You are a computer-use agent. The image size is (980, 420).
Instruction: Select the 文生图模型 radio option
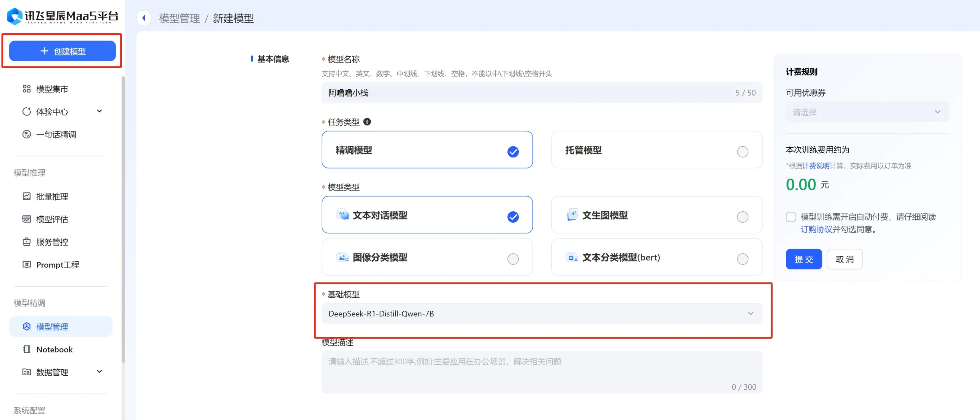click(x=742, y=217)
